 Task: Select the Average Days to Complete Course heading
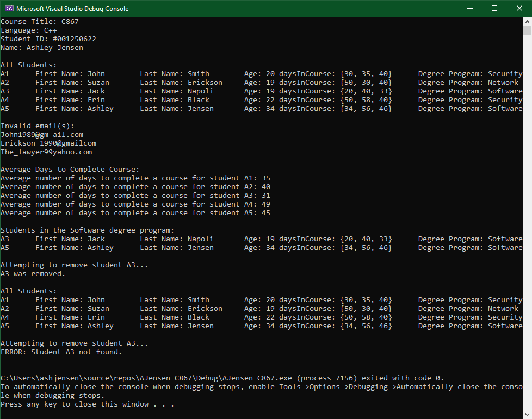tap(70, 169)
